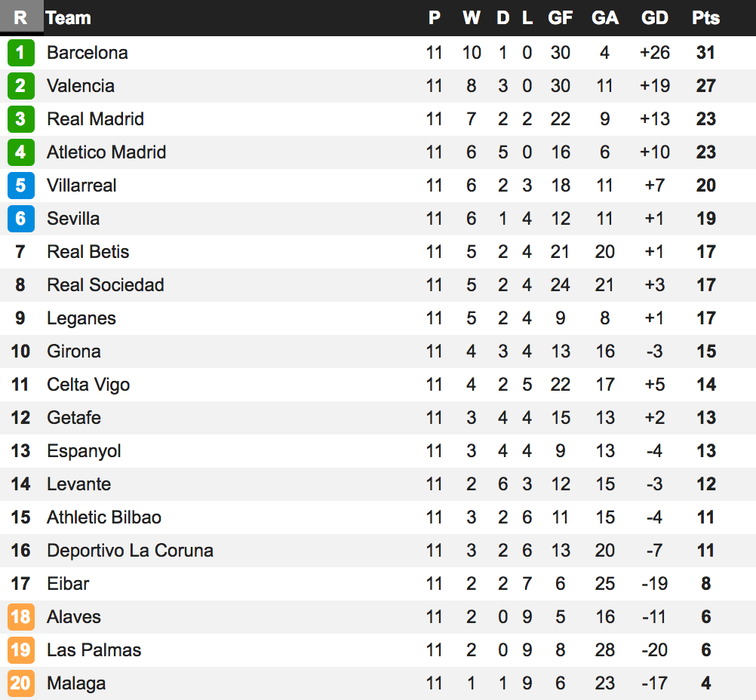Click Sevilla's blue rank 6 badge
This screenshot has height=700, width=756.
20,219
